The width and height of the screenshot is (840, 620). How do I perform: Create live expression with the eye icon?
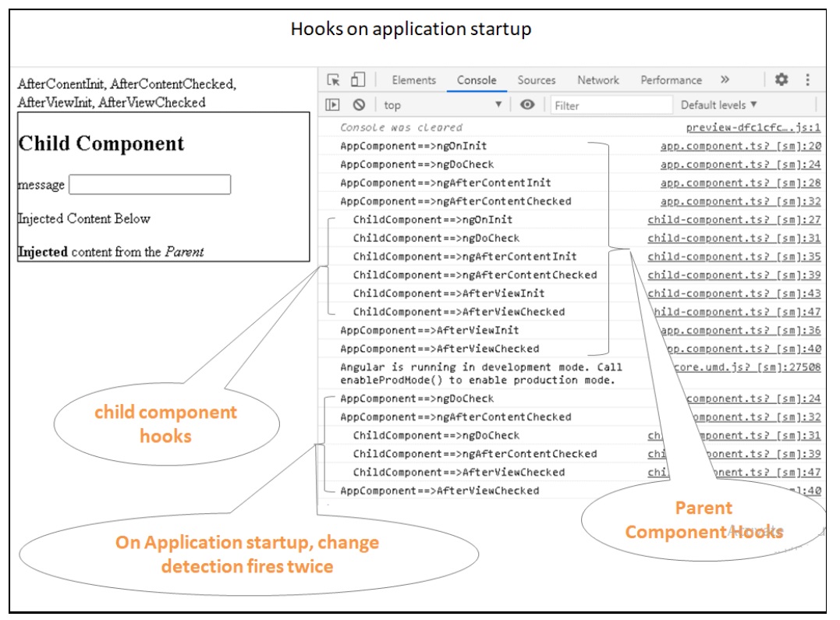(527, 105)
